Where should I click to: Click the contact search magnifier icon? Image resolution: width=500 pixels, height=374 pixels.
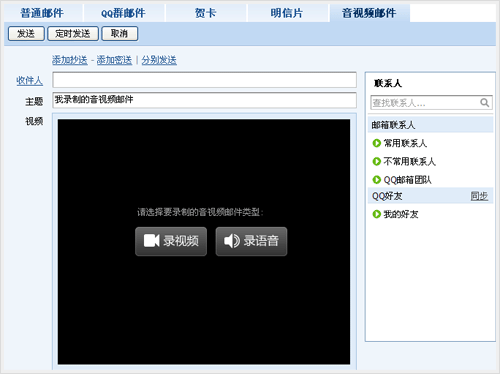485,103
